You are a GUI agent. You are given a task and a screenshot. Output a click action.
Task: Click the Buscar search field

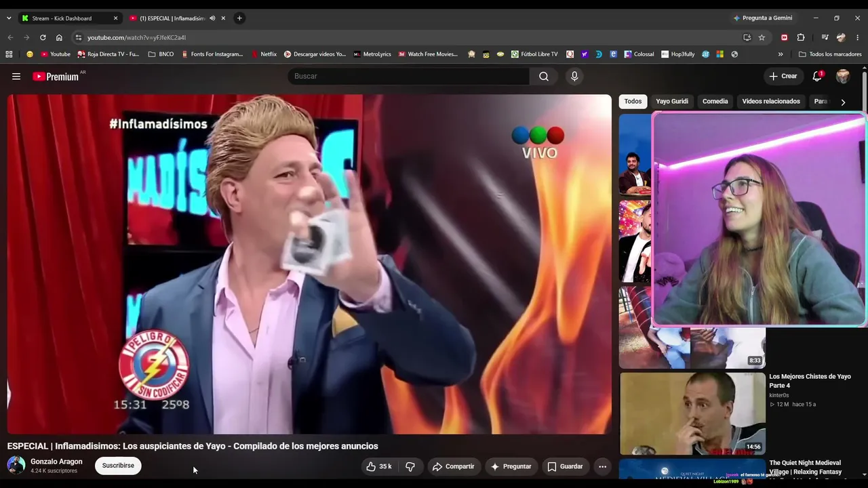pos(408,77)
